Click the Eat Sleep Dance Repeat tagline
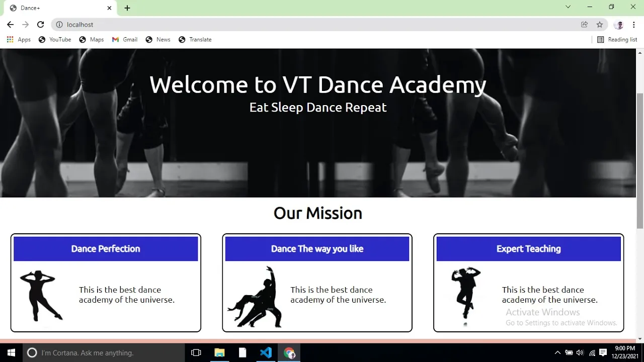Image resolution: width=644 pixels, height=362 pixels. pos(318,107)
